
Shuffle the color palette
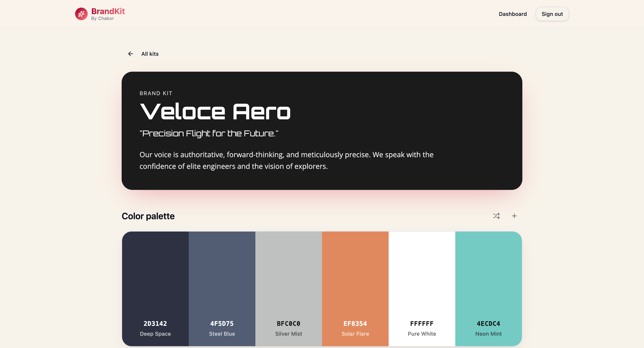click(x=496, y=216)
